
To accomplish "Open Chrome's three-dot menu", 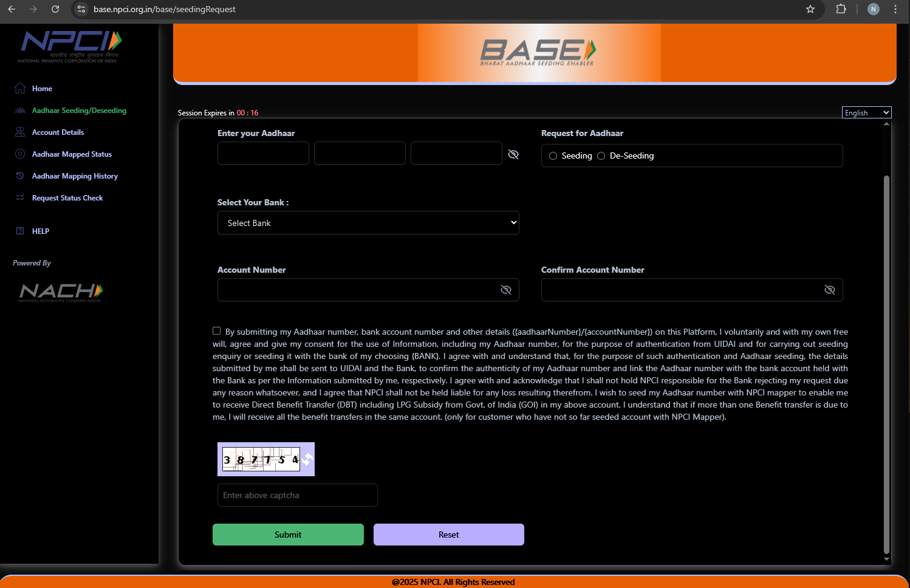I will click(x=895, y=9).
